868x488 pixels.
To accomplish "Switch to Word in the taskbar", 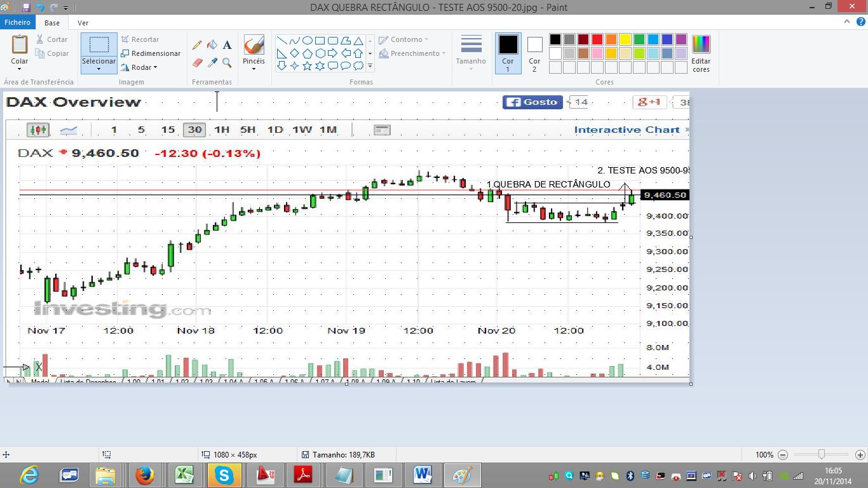I will pyautogui.click(x=423, y=475).
